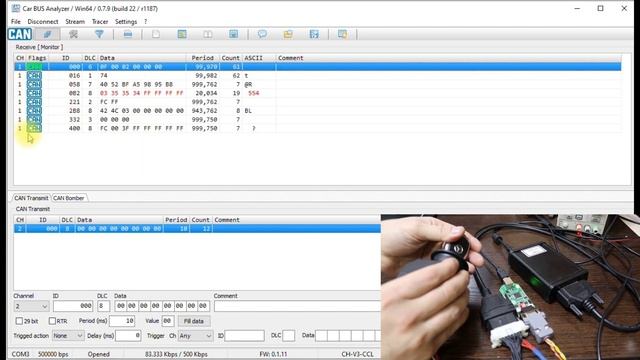Enable the 29 bit checkbox
This screenshot has height=360, width=640.
click(19, 321)
